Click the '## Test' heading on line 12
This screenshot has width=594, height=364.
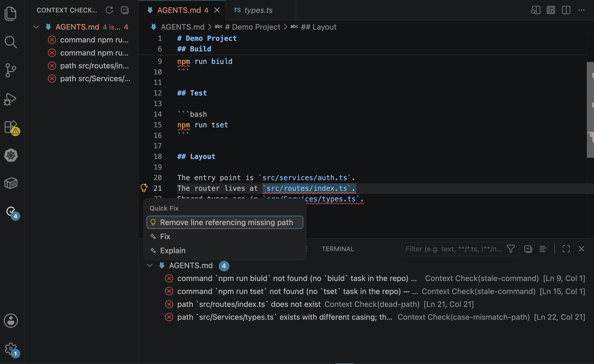tap(192, 93)
